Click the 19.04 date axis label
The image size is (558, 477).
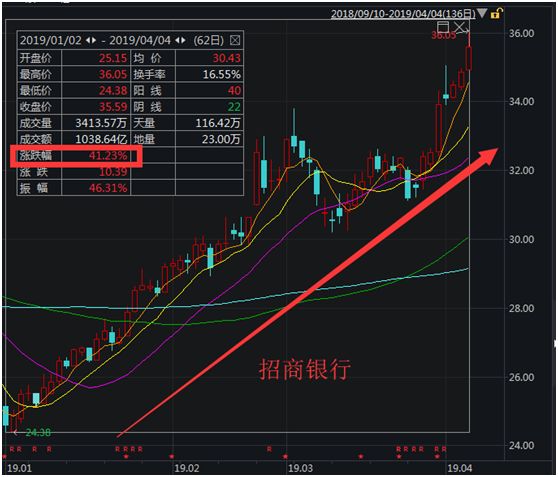point(460,468)
